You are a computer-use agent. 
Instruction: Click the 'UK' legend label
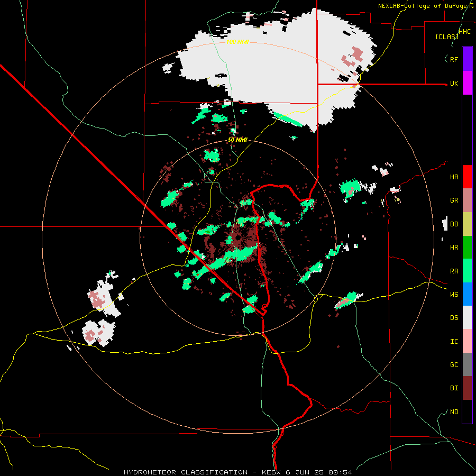pyautogui.click(x=454, y=83)
